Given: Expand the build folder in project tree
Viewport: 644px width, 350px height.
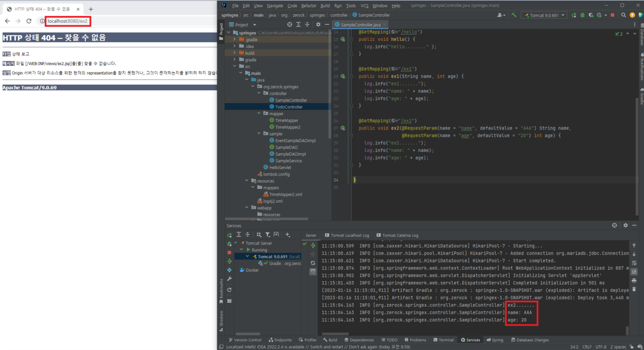Looking at the screenshot, I should click(x=235, y=53).
